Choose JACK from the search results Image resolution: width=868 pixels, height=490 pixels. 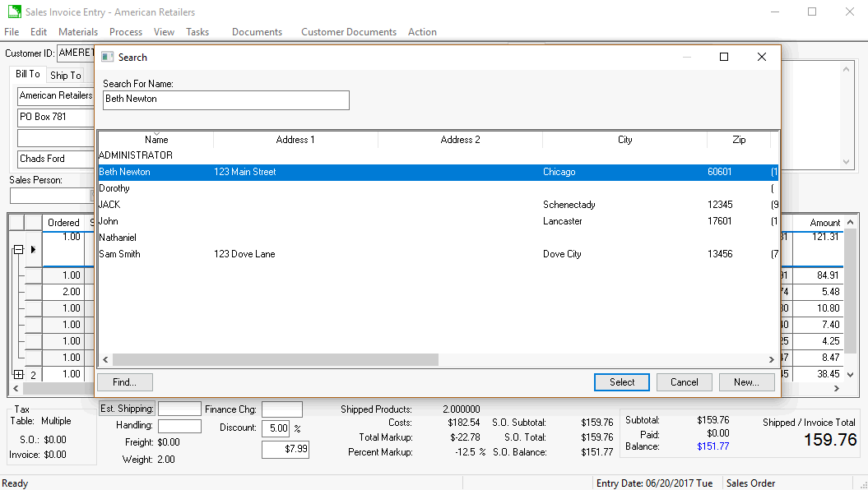(x=109, y=205)
